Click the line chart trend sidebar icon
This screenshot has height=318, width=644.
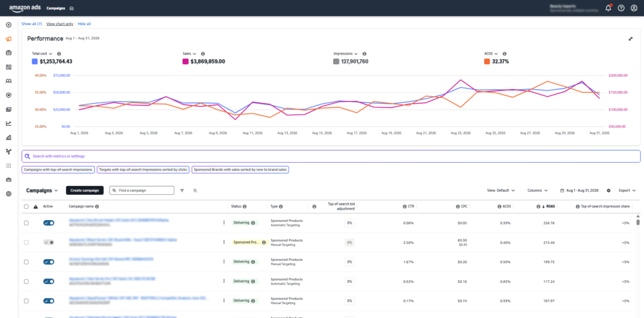(x=8, y=123)
